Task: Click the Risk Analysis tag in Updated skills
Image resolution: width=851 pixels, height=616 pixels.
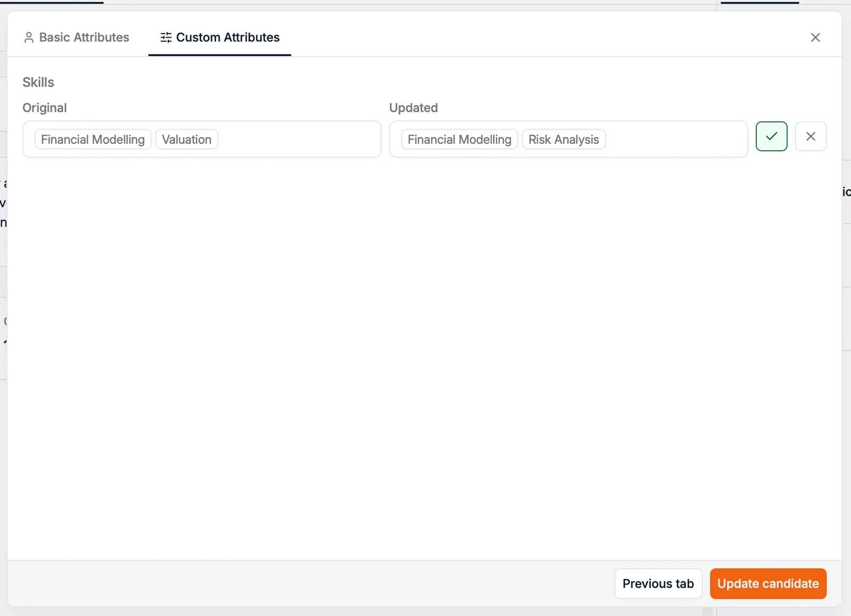Action: pos(564,139)
